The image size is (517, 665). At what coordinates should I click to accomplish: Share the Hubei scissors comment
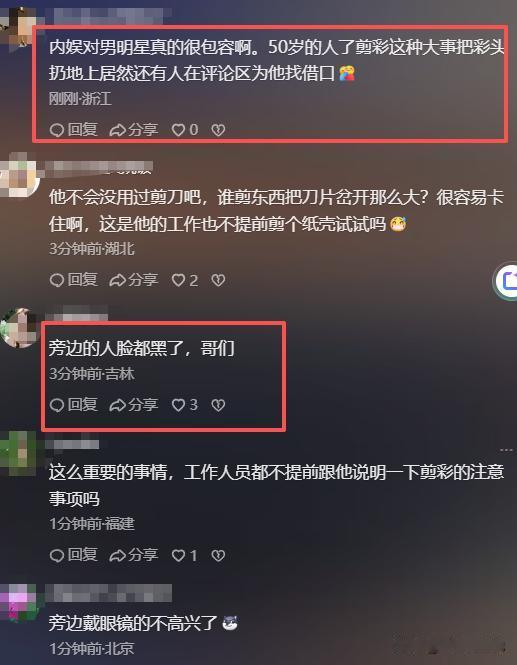[x=134, y=280]
